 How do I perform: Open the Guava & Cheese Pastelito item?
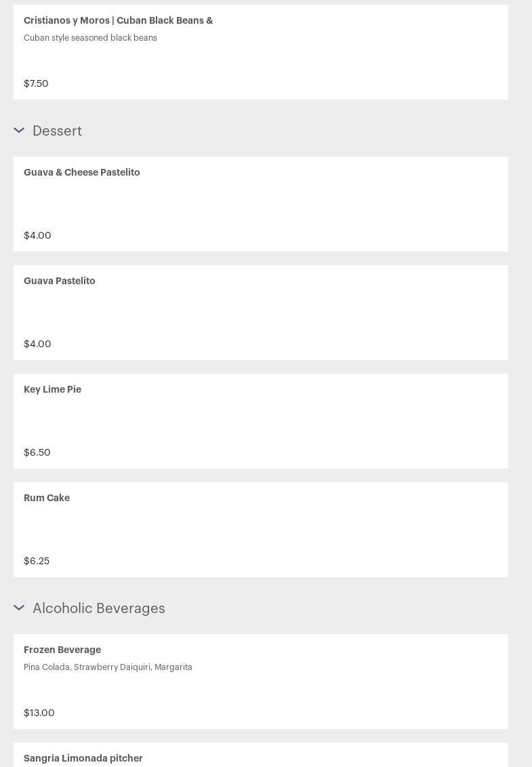[x=82, y=173]
